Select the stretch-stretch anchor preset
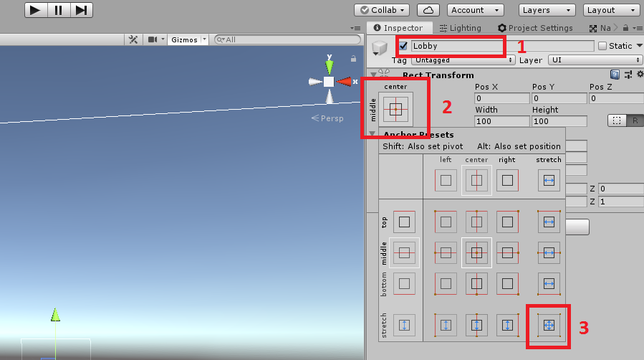 point(549,325)
